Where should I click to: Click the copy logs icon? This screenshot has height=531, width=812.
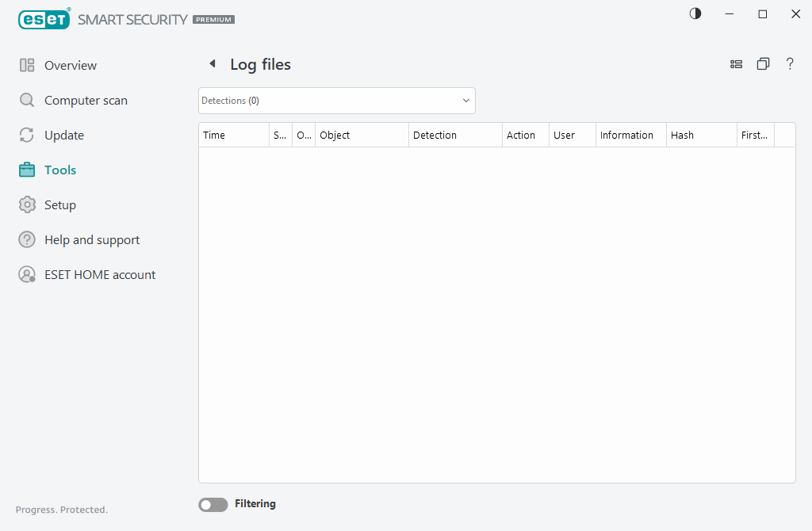(x=763, y=63)
